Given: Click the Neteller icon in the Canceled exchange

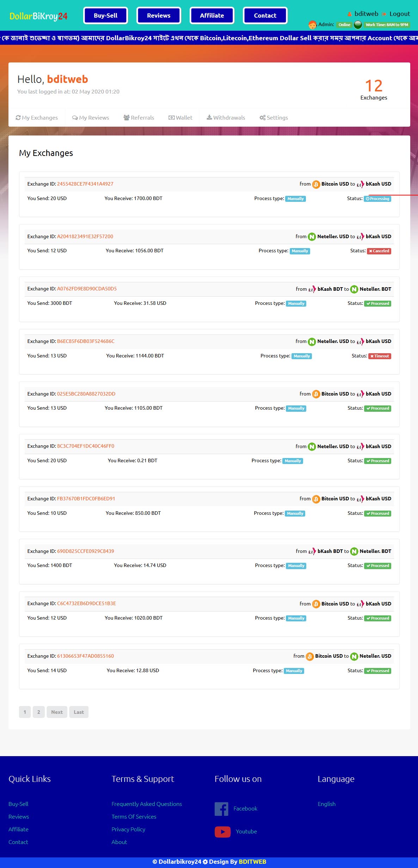Looking at the screenshot, I should [x=312, y=237].
